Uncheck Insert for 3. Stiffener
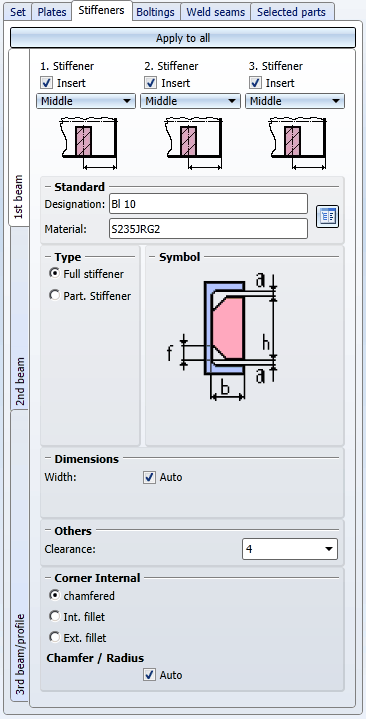 pos(256,83)
